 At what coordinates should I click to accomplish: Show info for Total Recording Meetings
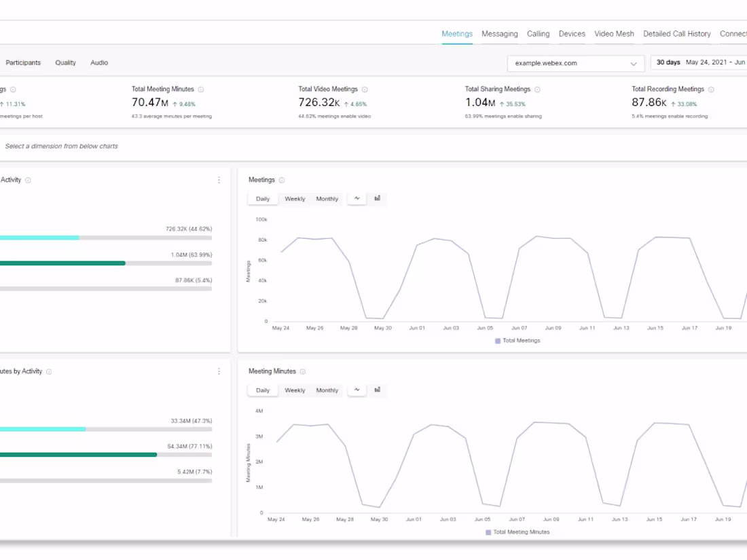point(711,90)
